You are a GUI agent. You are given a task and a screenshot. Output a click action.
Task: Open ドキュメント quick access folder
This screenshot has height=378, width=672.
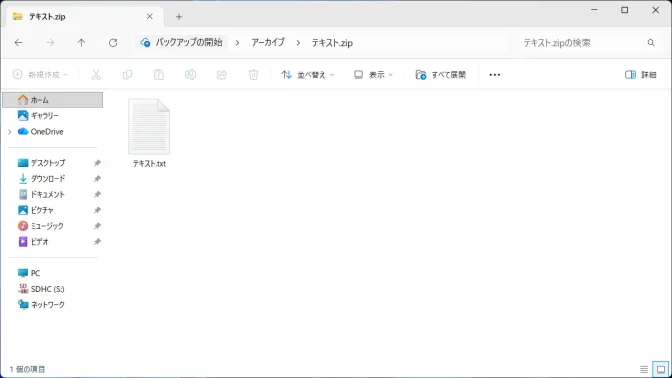point(48,195)
